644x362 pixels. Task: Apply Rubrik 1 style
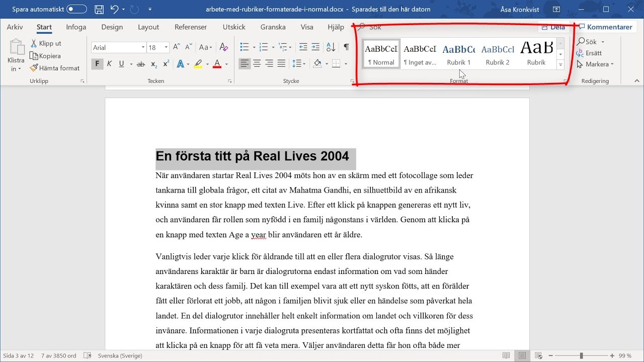tap(459, 54)
